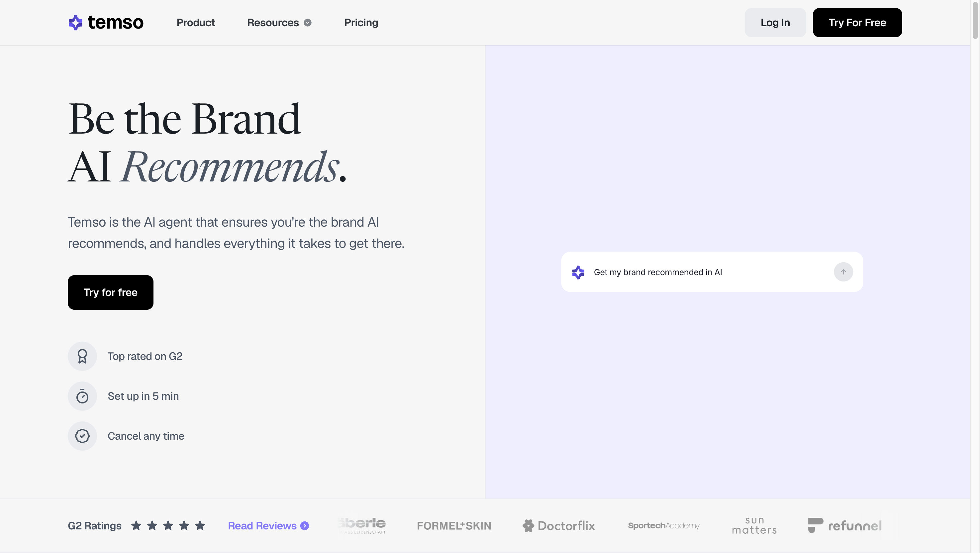Click the purple sparkle icon in chat input

tap(578, 272)
